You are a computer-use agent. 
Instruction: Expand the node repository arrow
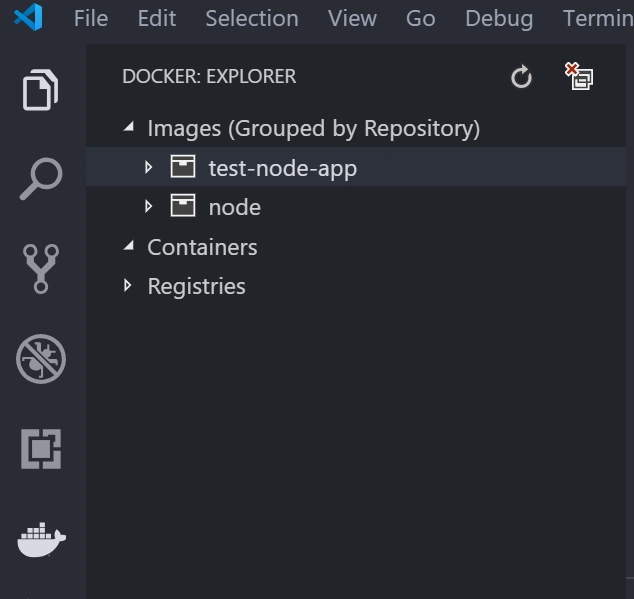148,206
